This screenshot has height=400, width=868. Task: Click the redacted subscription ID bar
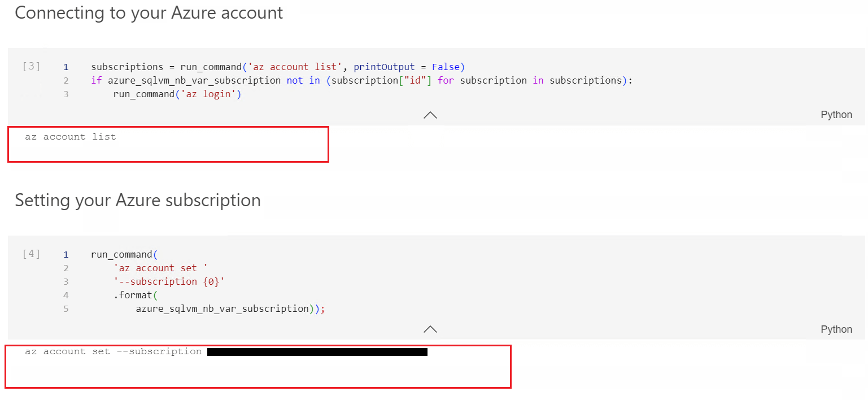tap(317, 352)
